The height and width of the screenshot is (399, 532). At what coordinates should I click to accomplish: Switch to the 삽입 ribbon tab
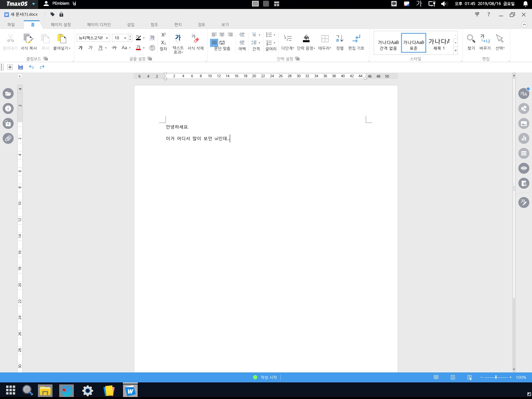(131, 25)
